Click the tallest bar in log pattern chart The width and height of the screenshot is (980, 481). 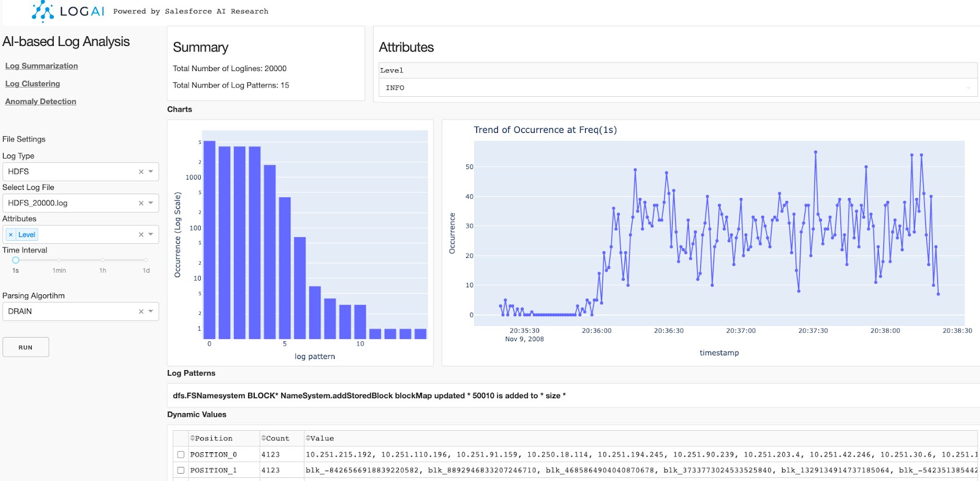[x=209, y=239]
